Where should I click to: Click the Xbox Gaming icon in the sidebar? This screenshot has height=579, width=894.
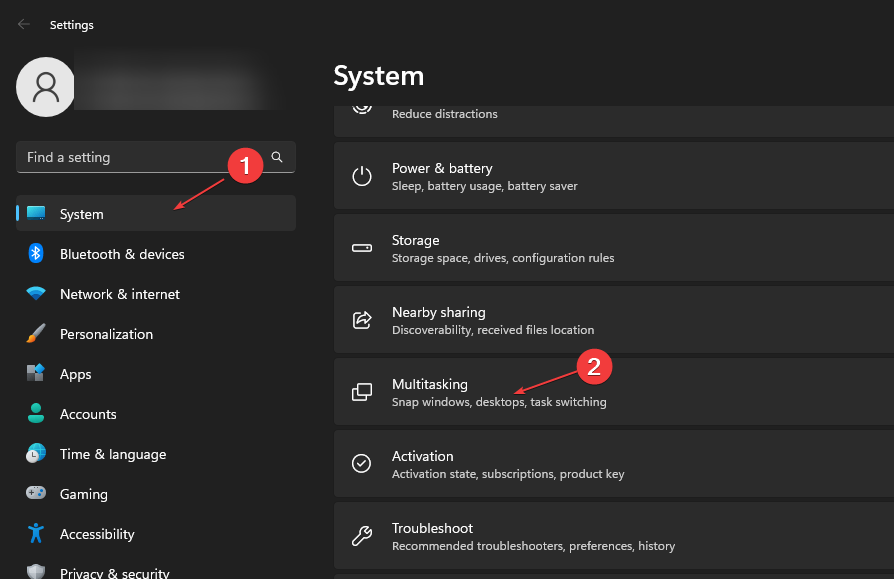[x=34, y=494]
